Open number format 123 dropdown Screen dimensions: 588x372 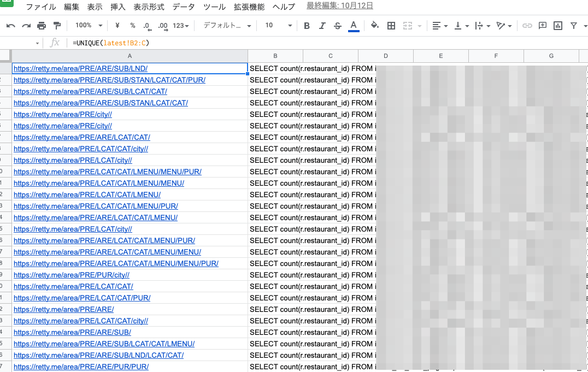tap(181, 26)
